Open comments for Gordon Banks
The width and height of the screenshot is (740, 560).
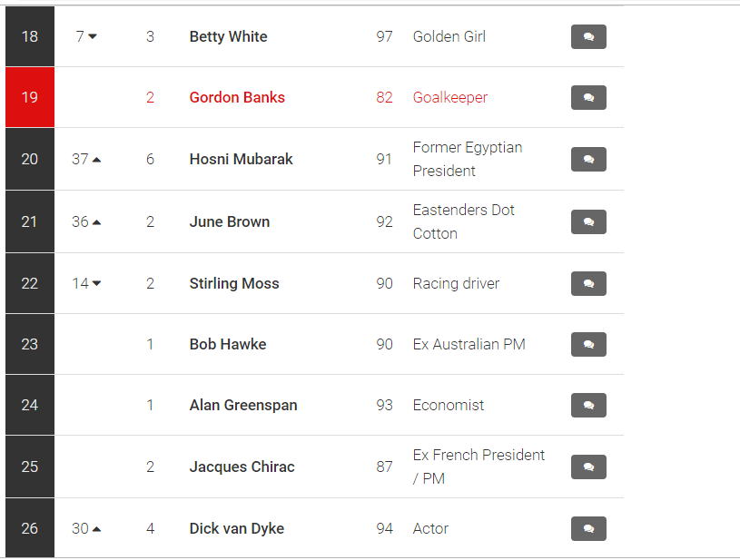pos(588,98)
